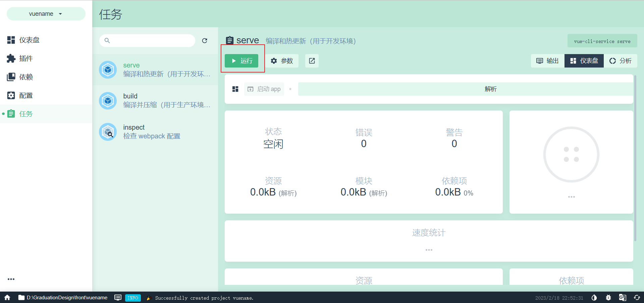The height and width of the screenshot is (303, 644).
Task: Click the home icon in the status bar
Action: tap(7, 298)
